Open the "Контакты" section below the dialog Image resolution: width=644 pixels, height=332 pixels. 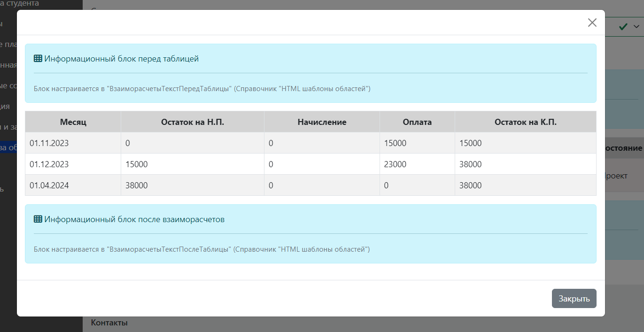(x=109, y=323)
